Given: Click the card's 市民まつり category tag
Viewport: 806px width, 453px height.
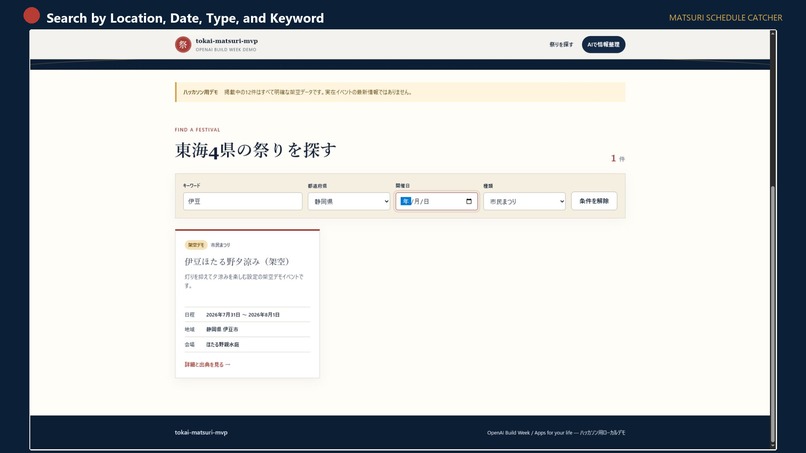Looking at the screenshot, I should click(x=221, y=245).
